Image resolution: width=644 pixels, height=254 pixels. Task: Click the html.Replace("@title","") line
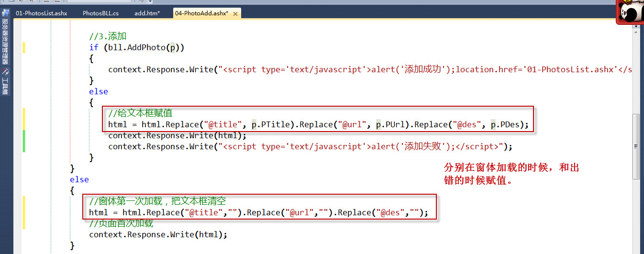coord(259,212)
